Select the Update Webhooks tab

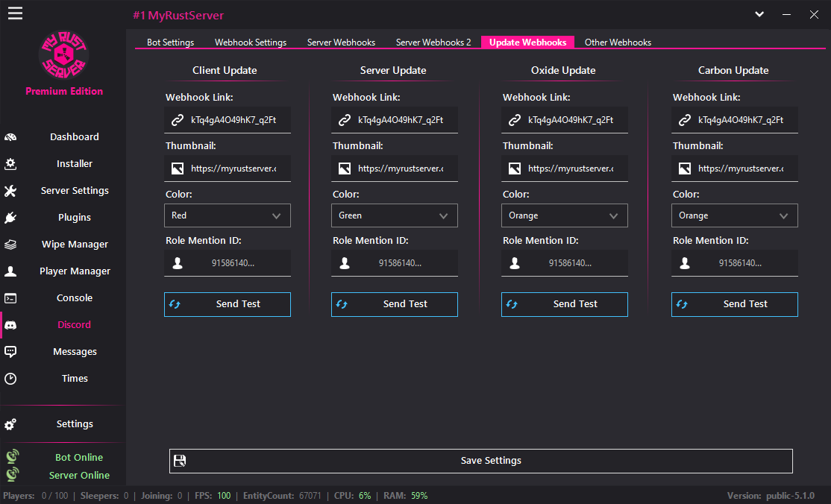tap(528, 42)
